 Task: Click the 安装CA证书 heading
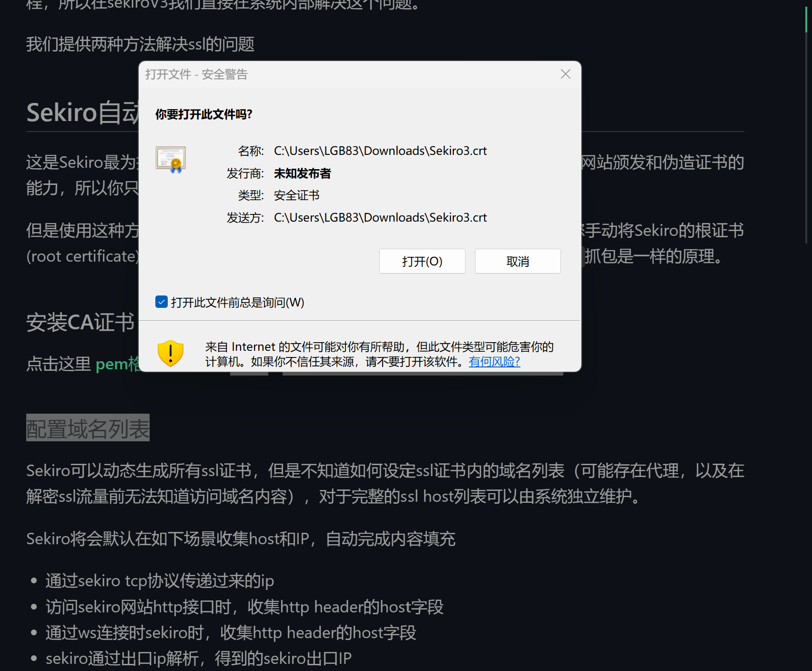80,323
